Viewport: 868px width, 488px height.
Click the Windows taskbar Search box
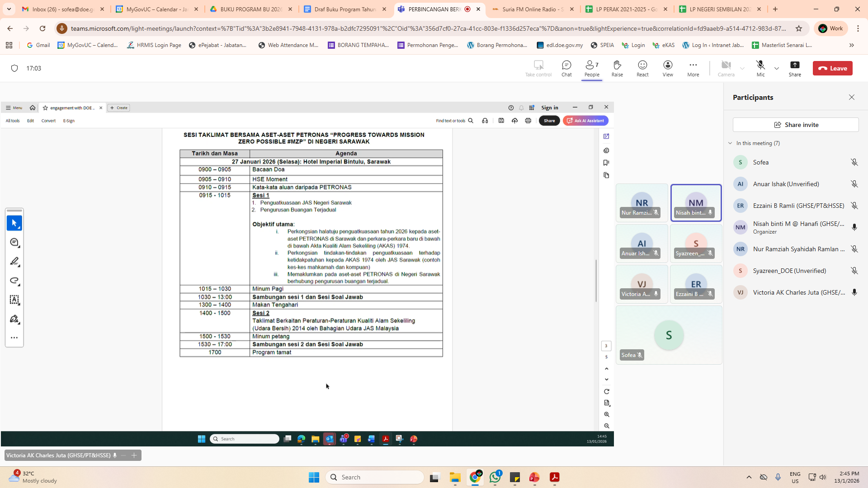tap(375, 477)
